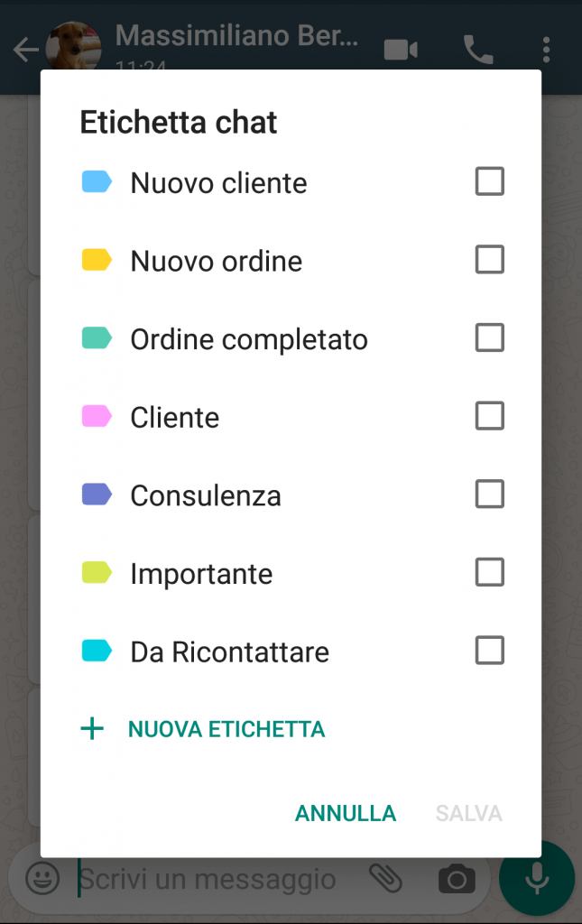Select the Cliente label entry

175,418
